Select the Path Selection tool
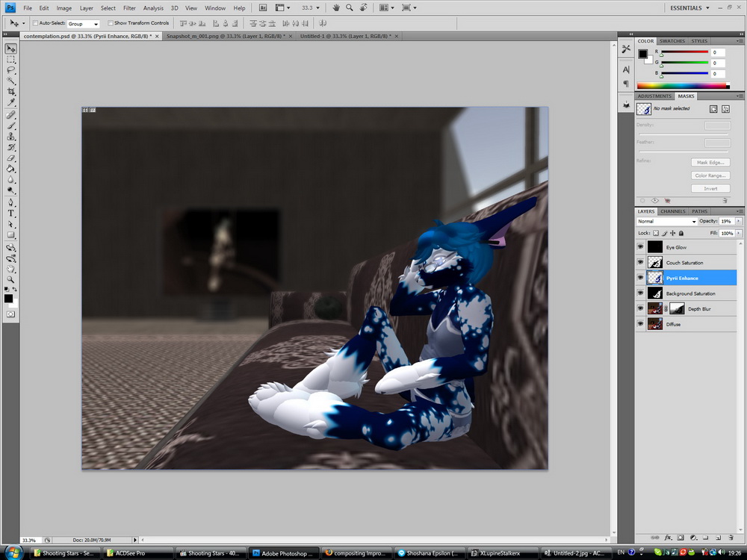Screen dimensions: 747x560 click(11, 224)
